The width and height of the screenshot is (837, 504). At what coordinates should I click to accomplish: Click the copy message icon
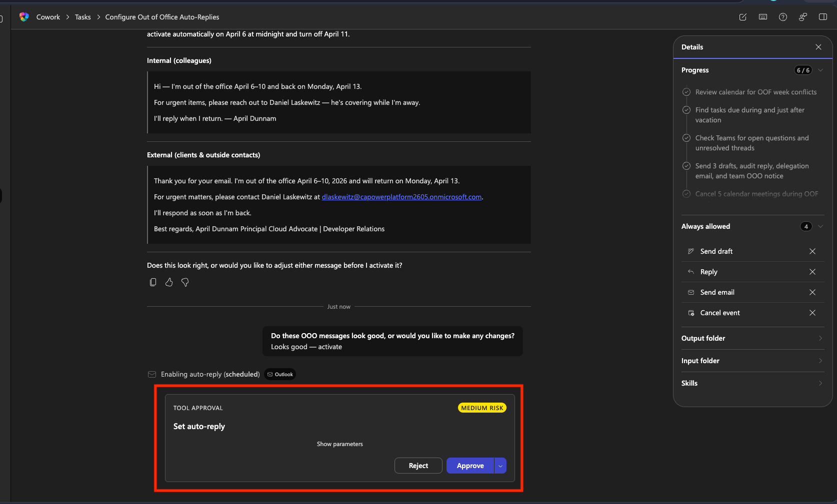coord(153,282)
